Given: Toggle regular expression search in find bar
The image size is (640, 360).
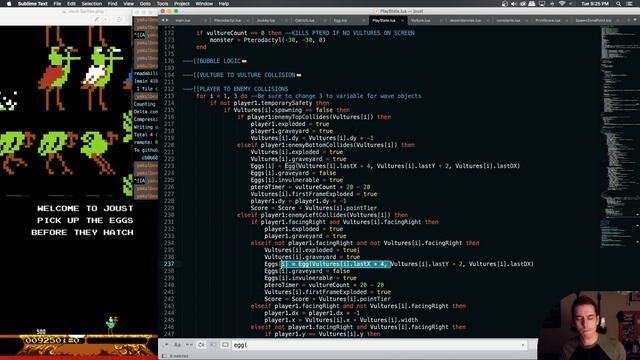Looking at the screenshot, I should pos(166,345).
